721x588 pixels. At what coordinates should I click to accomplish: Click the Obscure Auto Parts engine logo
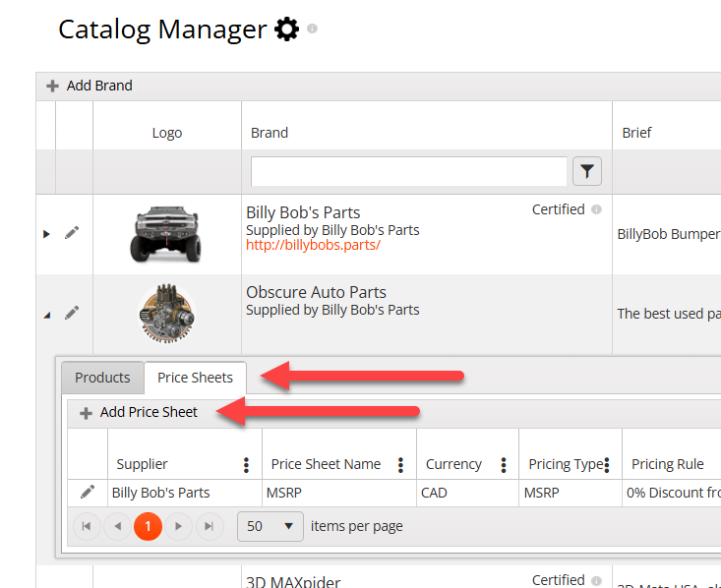[x=166, y=314]
